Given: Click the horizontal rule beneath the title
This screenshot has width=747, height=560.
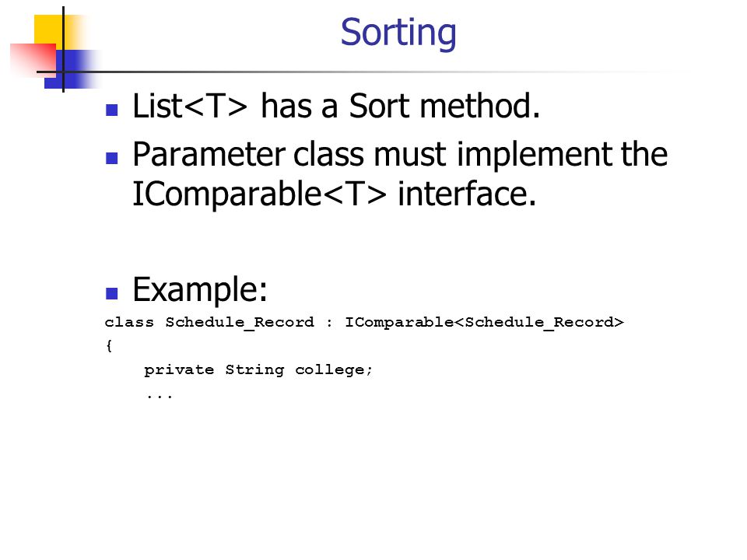Looking at the screenshot, I should click(x=362, y=72).
